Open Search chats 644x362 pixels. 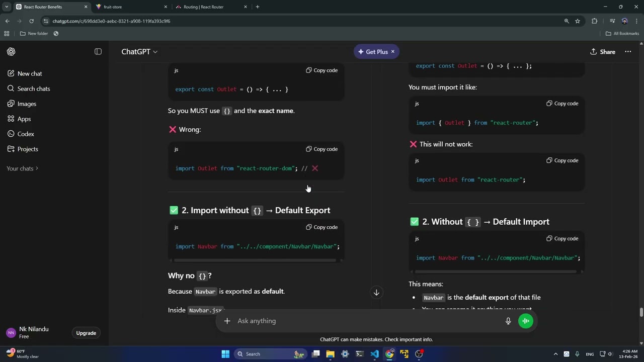pyautogui.click(x=34, y=88)
